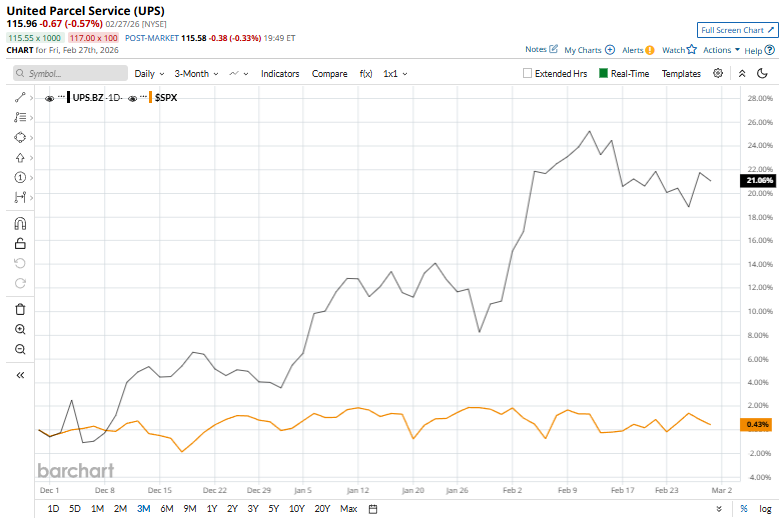This screenshot has height=525, width=782.
Task: Click the lock drawings icon
Action: (x=20, y=243)
